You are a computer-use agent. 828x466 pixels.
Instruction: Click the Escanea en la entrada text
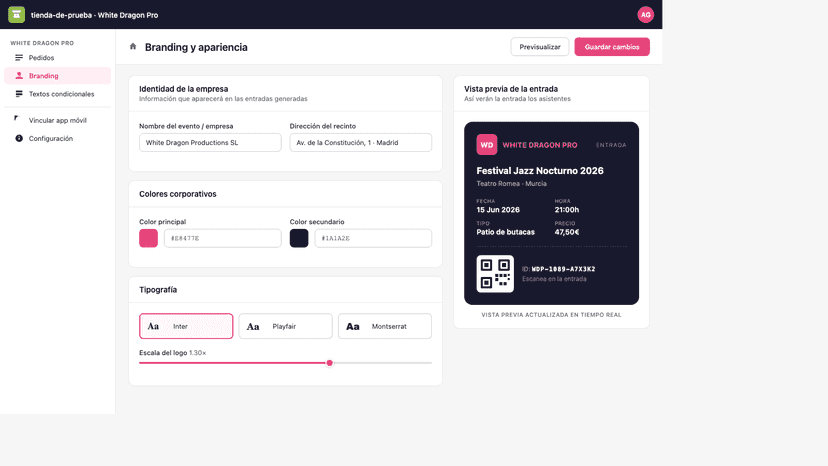554,279
